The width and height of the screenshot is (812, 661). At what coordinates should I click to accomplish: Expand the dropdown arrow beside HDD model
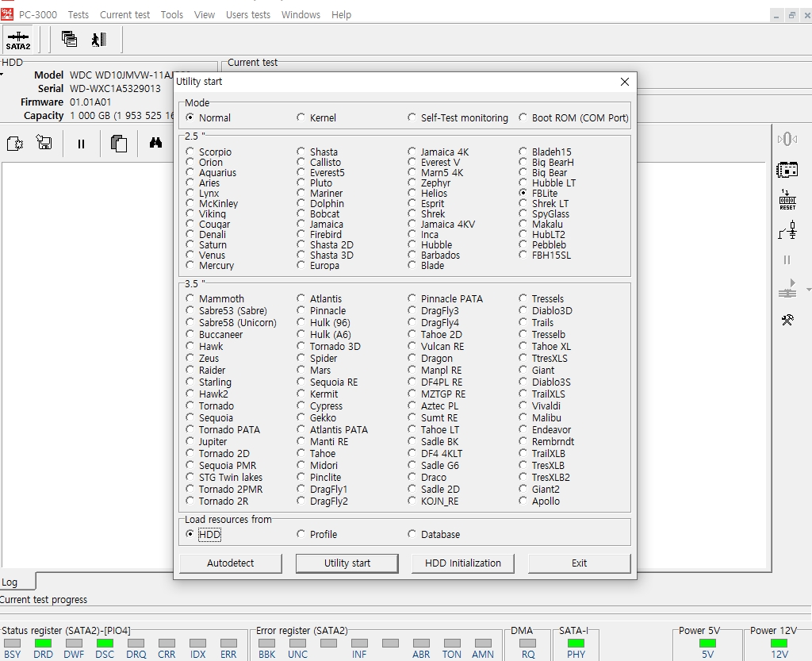[x=2, y=75]
